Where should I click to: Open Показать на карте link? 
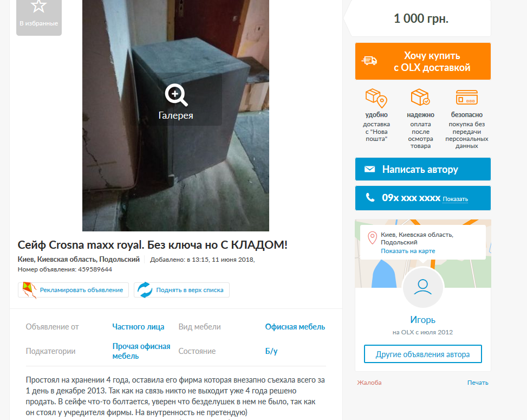pos(408,251)
